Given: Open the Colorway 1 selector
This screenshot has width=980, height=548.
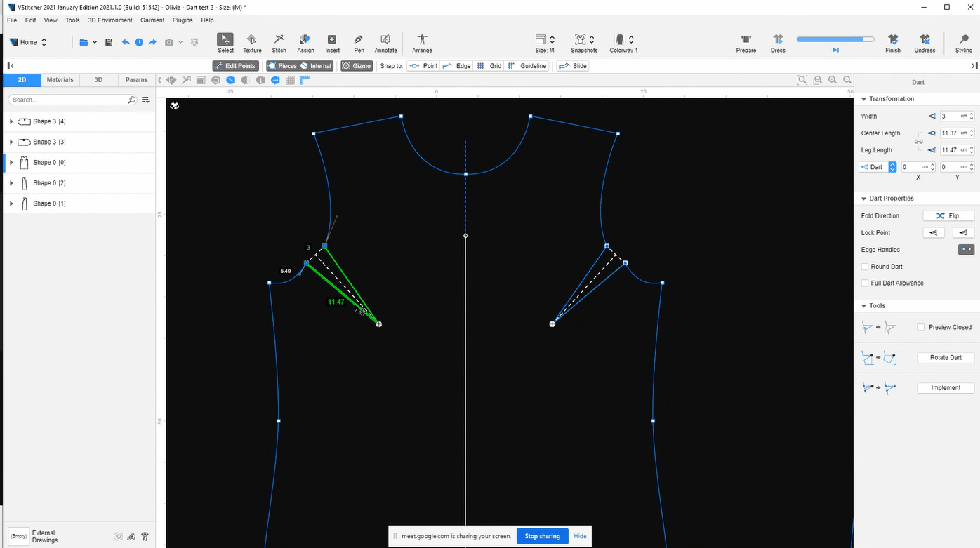Looking at the screenshot, I should 623,43.
